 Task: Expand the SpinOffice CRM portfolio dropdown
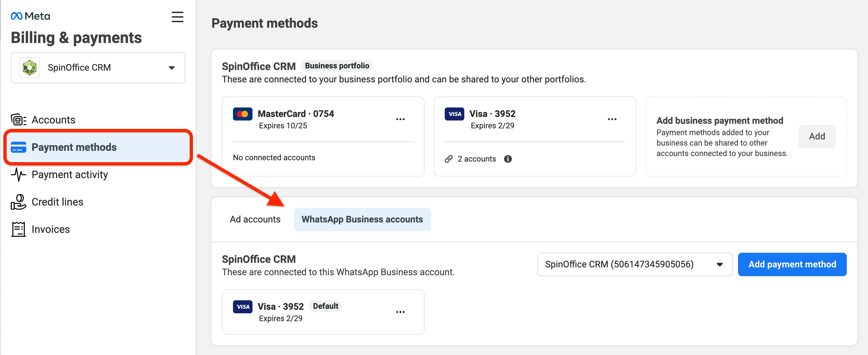(171, 68)
